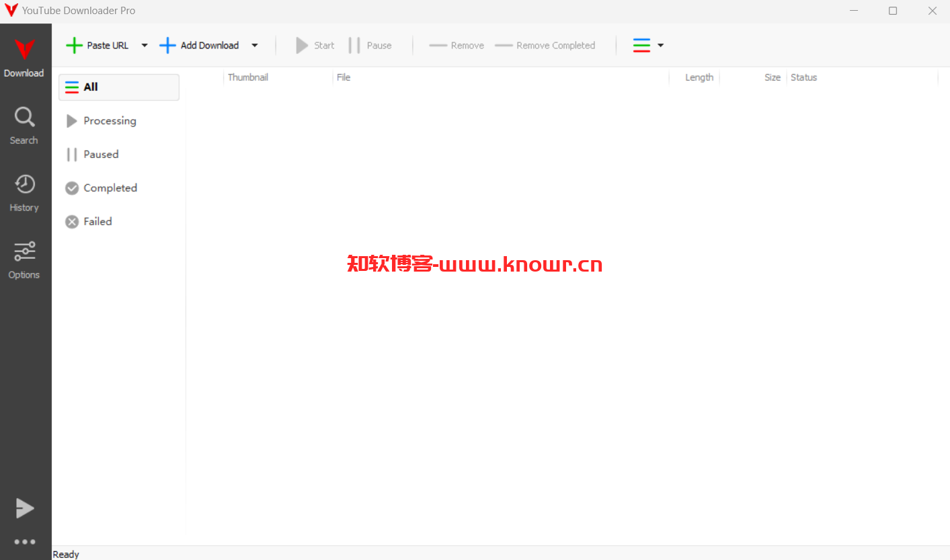Close the YouTube Downloader Pro window
This screenshot has height=560, width=950.
click(x=932, y=10)
